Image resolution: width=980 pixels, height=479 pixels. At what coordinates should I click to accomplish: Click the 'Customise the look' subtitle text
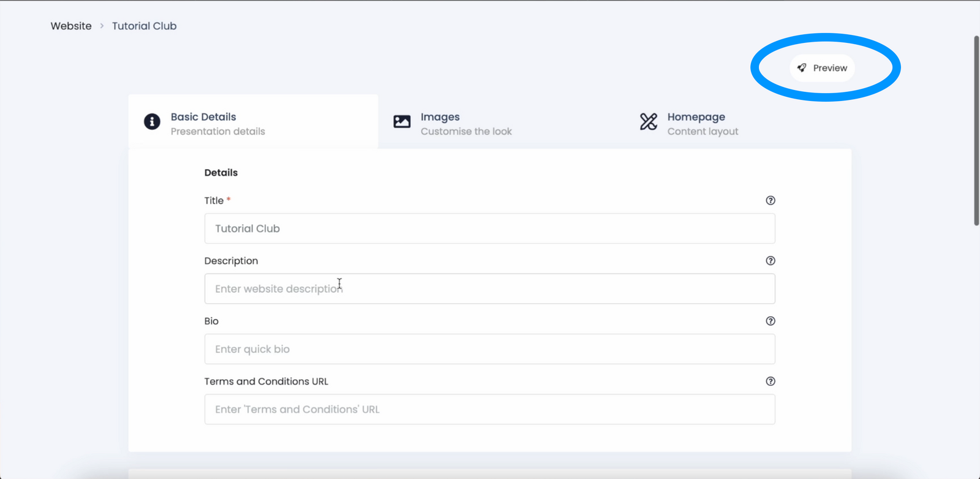(x=466, y=132)
